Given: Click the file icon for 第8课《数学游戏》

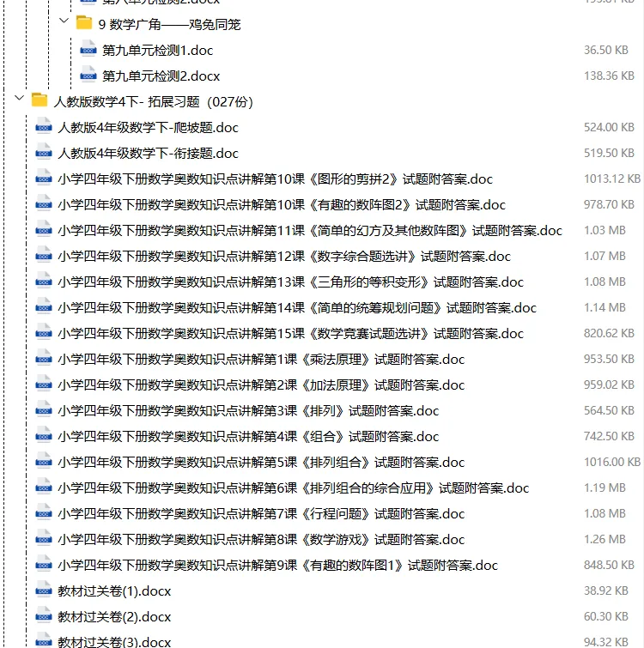Looking at the screenshot, I should pos(44,537).
